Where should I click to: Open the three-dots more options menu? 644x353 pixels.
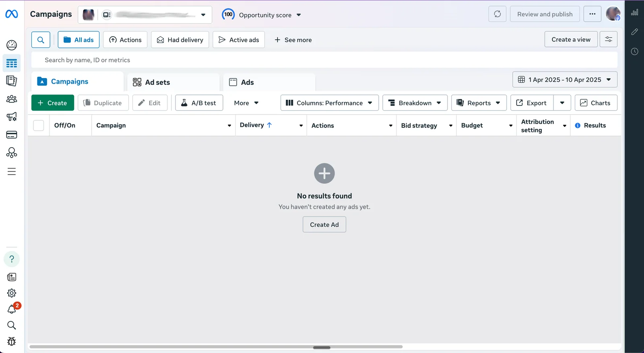click(x=592, y=14)
